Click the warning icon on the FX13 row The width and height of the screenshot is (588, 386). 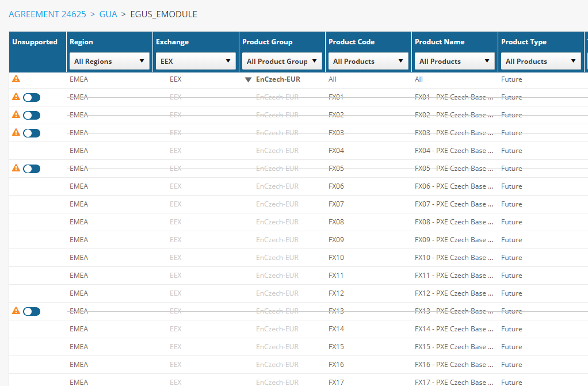(x=16, y=311)
